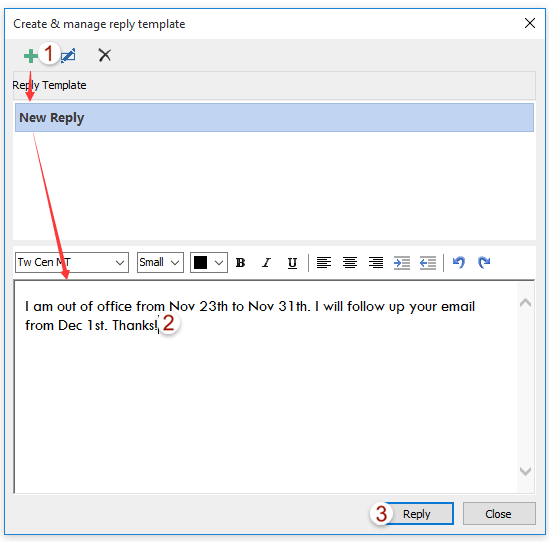Align text to the right
Viewport: 549px width, 542px height.
tap(376, 262)
